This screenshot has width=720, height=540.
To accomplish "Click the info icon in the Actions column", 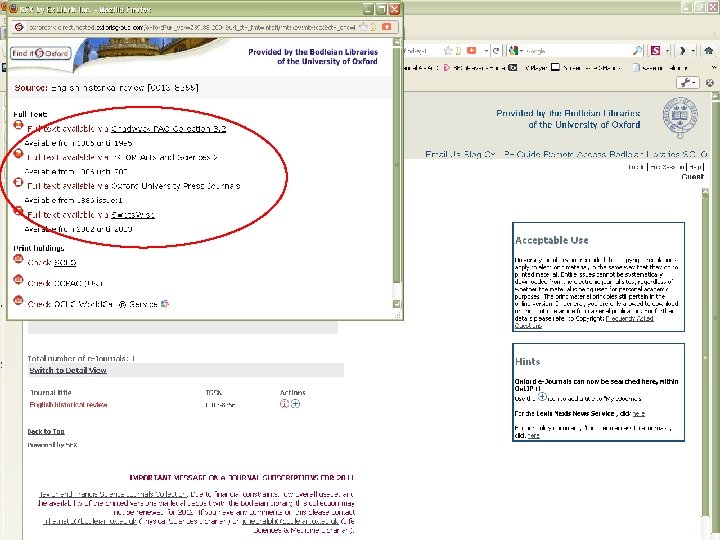I will click(x=284, y=404).
